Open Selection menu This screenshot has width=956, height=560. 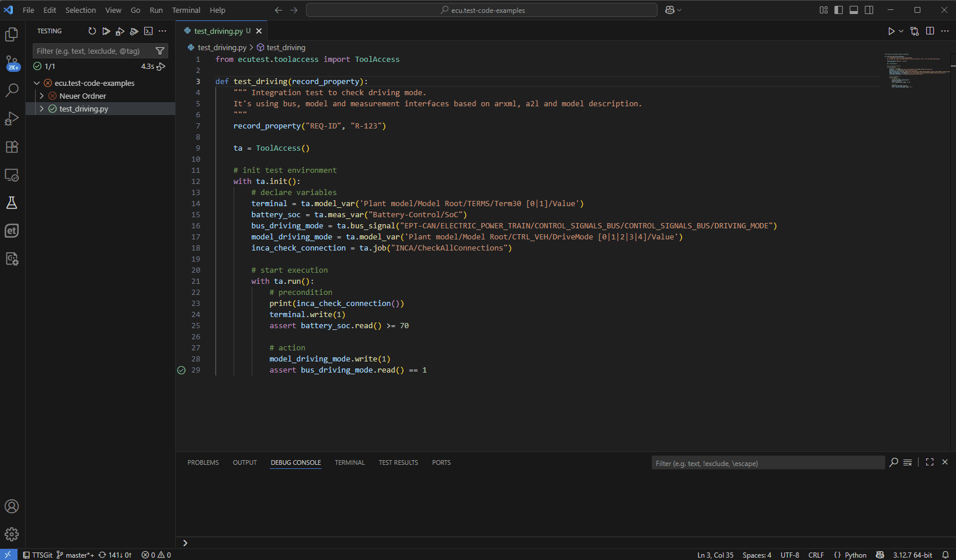click(x=81, y=10)
